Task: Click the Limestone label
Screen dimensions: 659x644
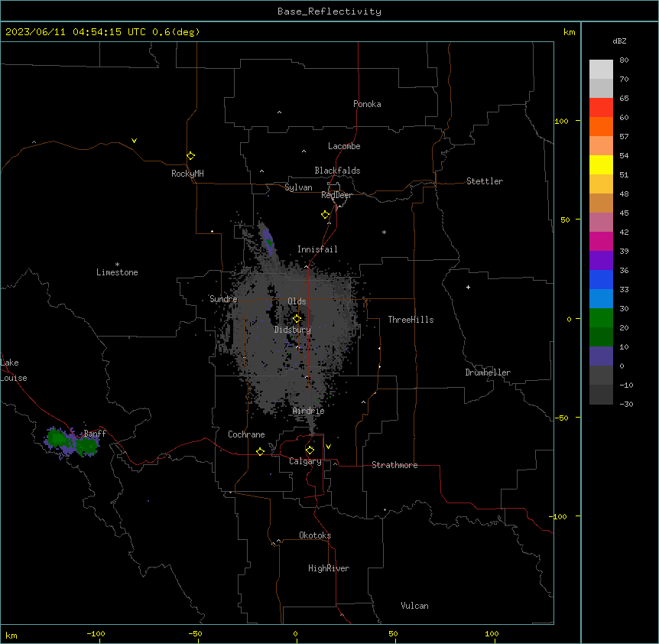Action: click(x=117, y=272)
